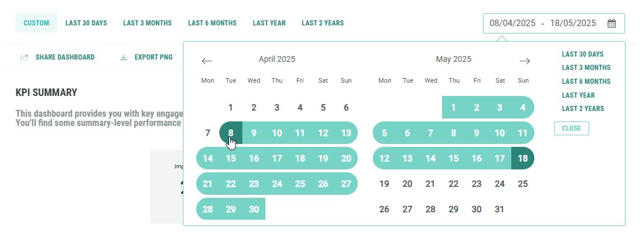This screenshot has width=644, height=233.
Task: Select the Custom range tab
Action: (x=36, y=23)
